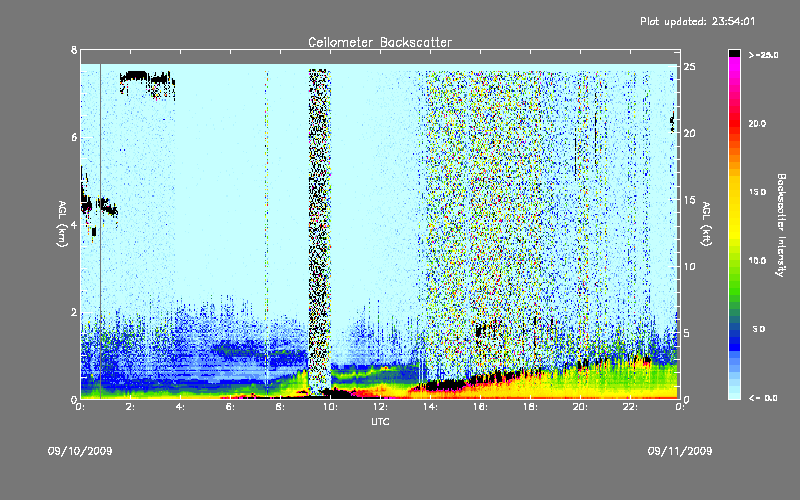The width and height of the screenshot is (800, 500).
Task: Click the '12:' hour tick on x-axis
Action: (x=380, y=407)
